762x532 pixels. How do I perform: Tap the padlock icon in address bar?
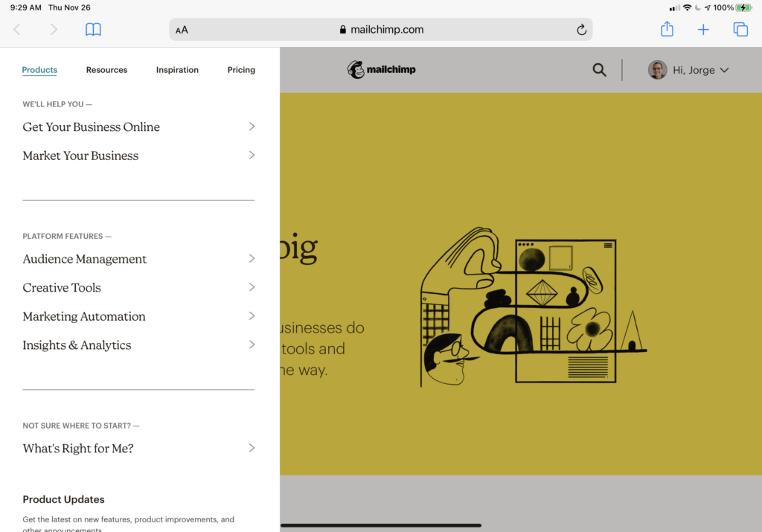pyautogui.click(x=342, y=30)
